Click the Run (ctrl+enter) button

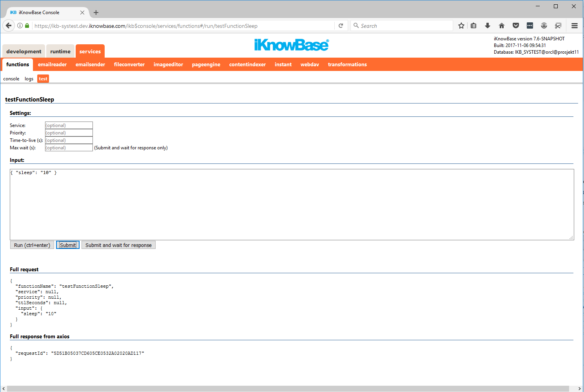click(32, 245)
